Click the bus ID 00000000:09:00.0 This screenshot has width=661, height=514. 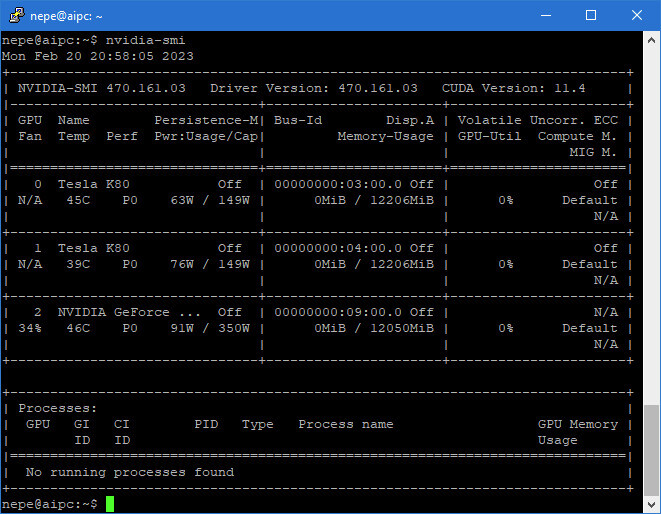click(x=338, y=312)
